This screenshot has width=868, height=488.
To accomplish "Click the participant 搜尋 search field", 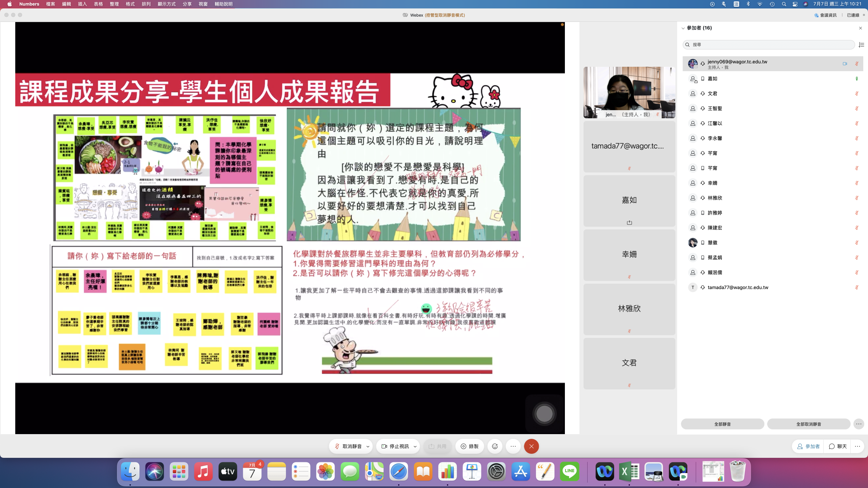I will 769,45.
